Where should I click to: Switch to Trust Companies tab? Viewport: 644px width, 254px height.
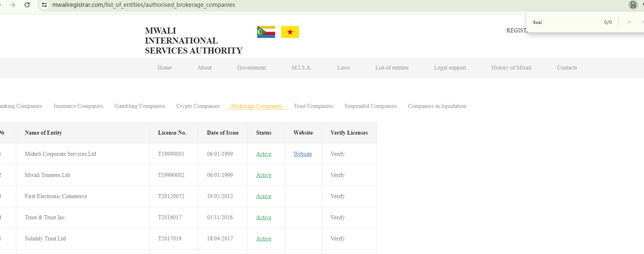313,106
